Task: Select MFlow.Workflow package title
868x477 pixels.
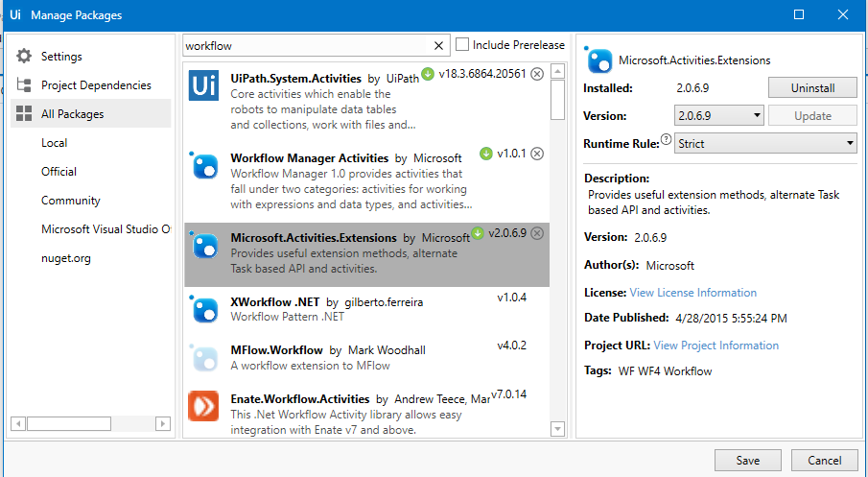Action: 276,350
